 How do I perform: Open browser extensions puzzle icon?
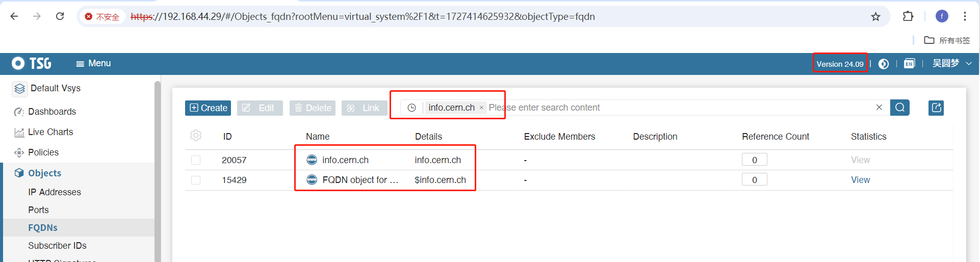[908, 16]
